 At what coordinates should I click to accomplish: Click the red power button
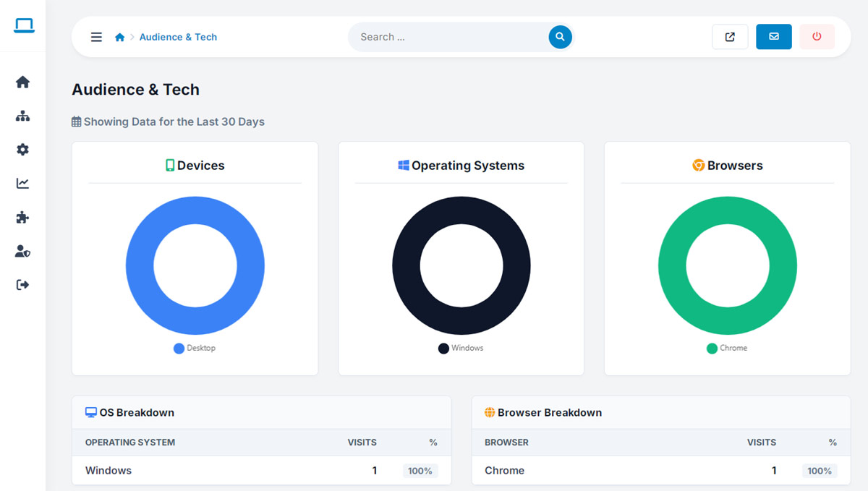point(817,37)
